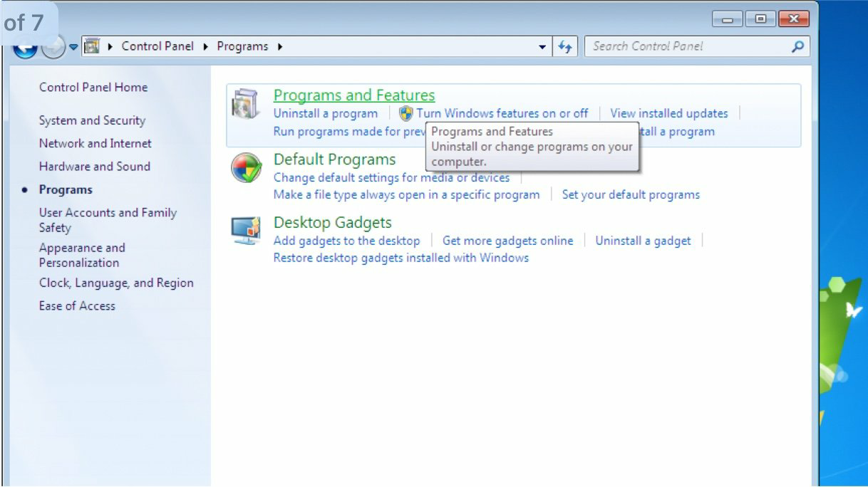
Task: Click the Desktop Gadgets monitor icon
Action: click(x=246, y=231)
